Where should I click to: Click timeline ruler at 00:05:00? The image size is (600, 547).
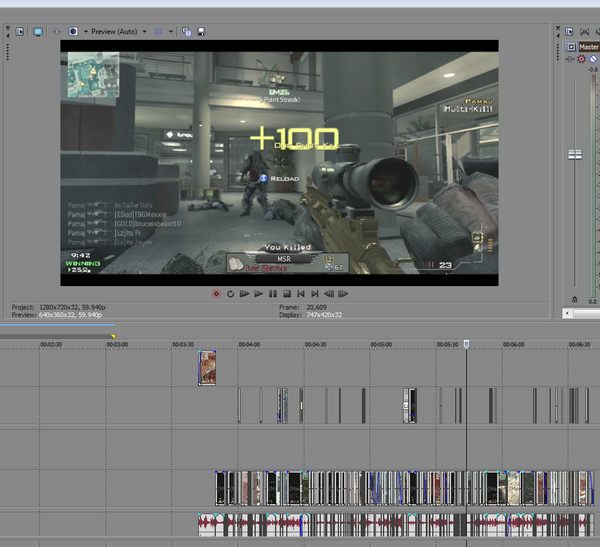tap(381, 345)
